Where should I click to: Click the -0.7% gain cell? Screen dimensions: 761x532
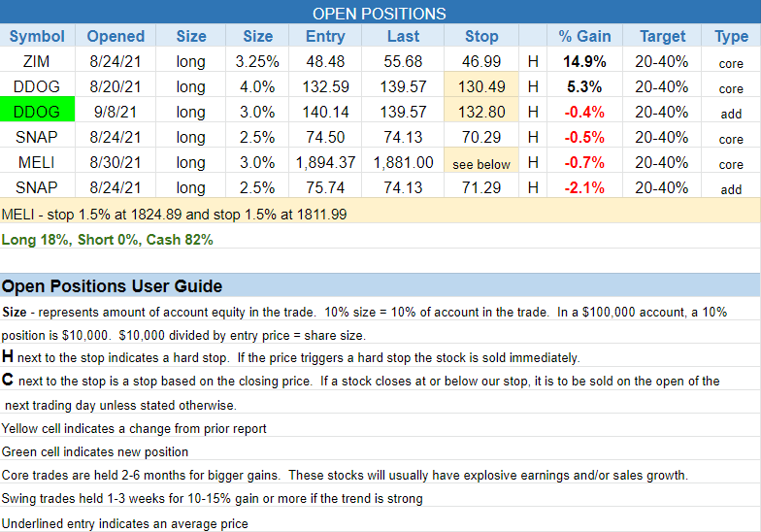click(x=584, y=162)
